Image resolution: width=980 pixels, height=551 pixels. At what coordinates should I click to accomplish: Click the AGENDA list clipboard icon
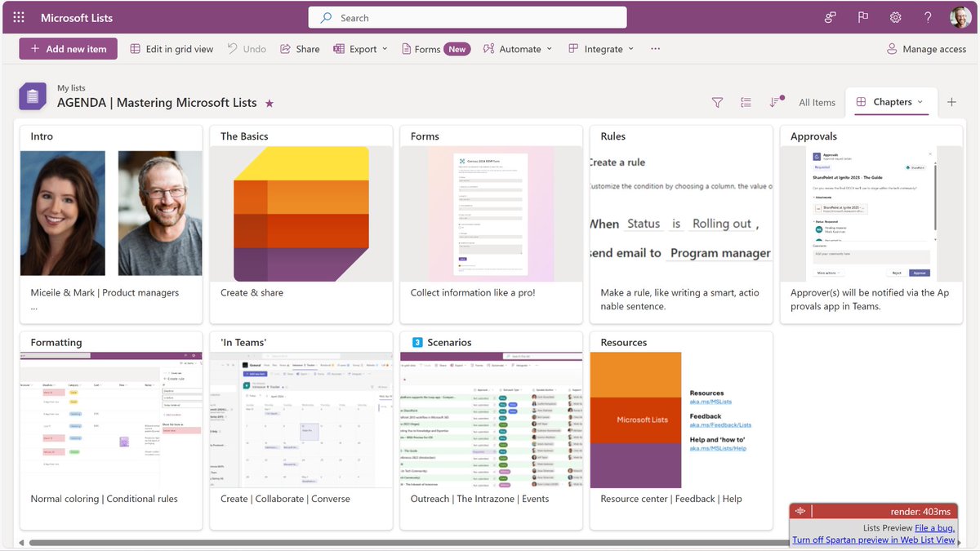pyautogui.click(x=33, y=96)
